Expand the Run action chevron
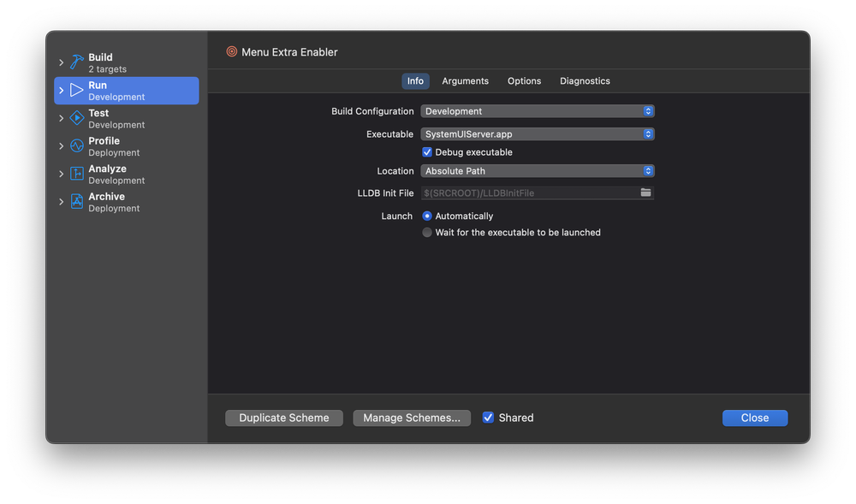Screen dimensions: 856x504 pyautogui.click(x=61, y=91)
